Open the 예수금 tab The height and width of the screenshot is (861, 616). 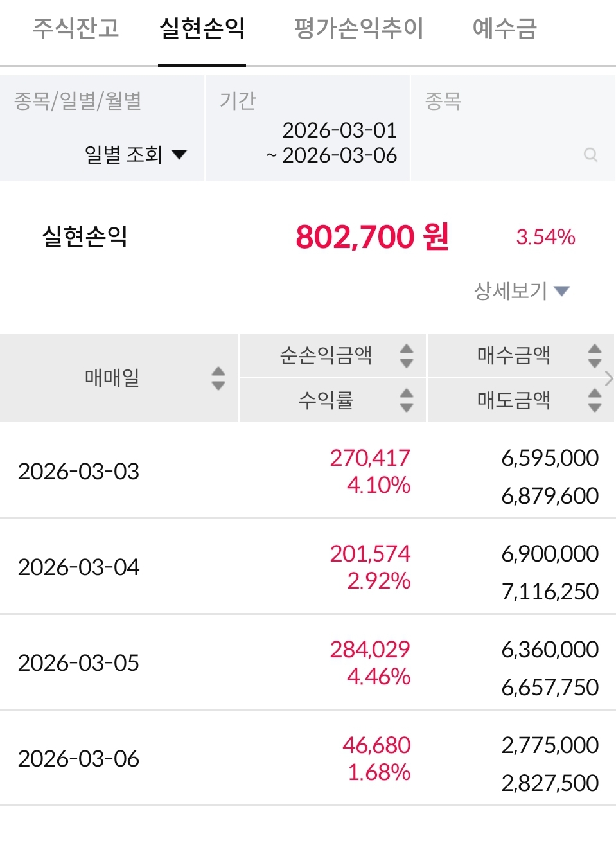pyautogui.click(x=504, y=28)
